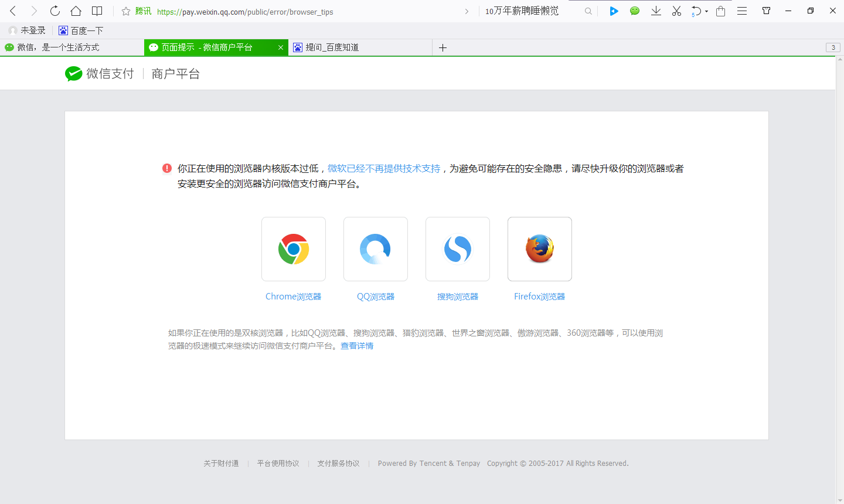844x504 pixels.
Task: Click the Firefox browser icon tile
Action: 540,249
